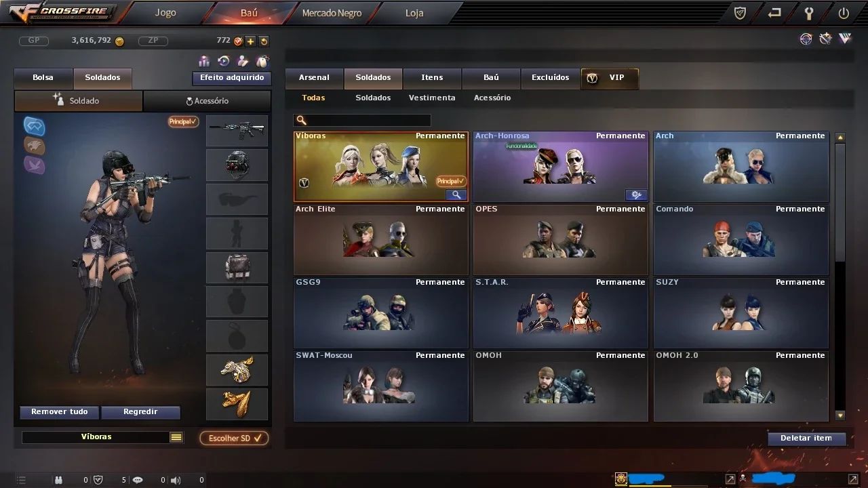Click the helmet equipment slot

[237, 165]
